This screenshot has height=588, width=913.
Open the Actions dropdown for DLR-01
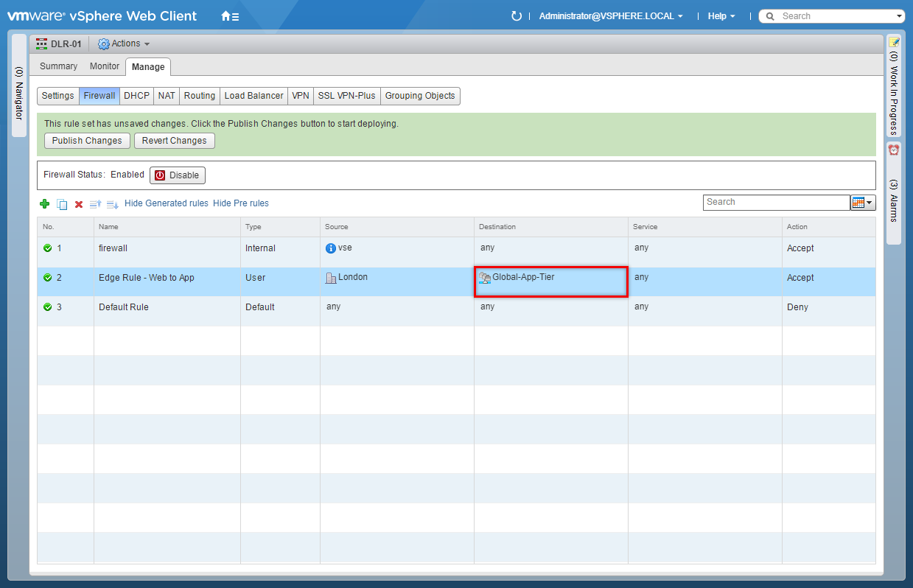pyautogui.click(x=124, y=44)
